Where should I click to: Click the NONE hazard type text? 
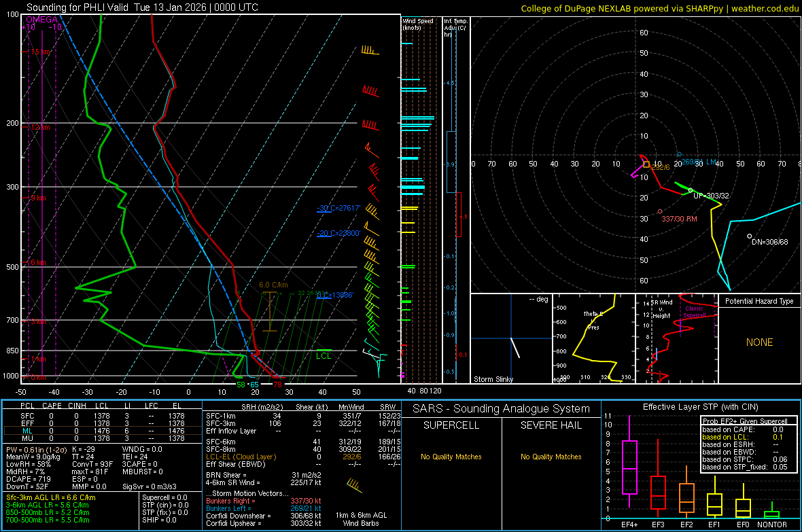pyautogui.click(x=759, y=342)
